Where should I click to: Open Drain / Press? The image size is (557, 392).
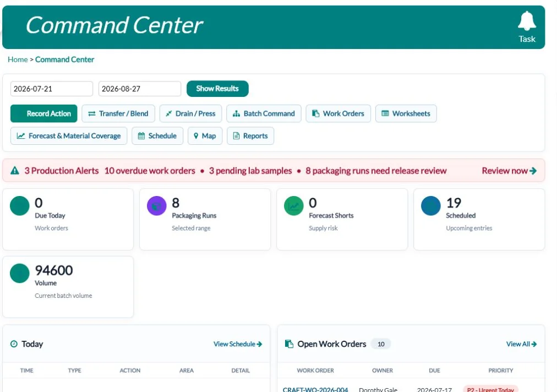coord(191,113)
